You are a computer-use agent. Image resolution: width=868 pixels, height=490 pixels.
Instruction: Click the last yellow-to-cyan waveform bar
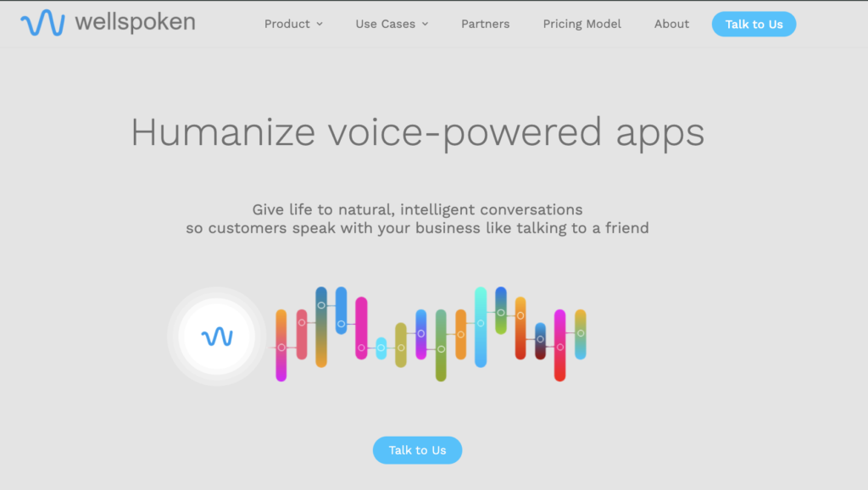[x=580, y=334]
